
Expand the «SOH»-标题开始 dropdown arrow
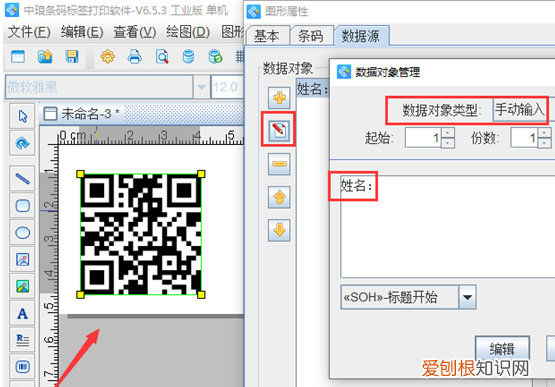(467, 297)
